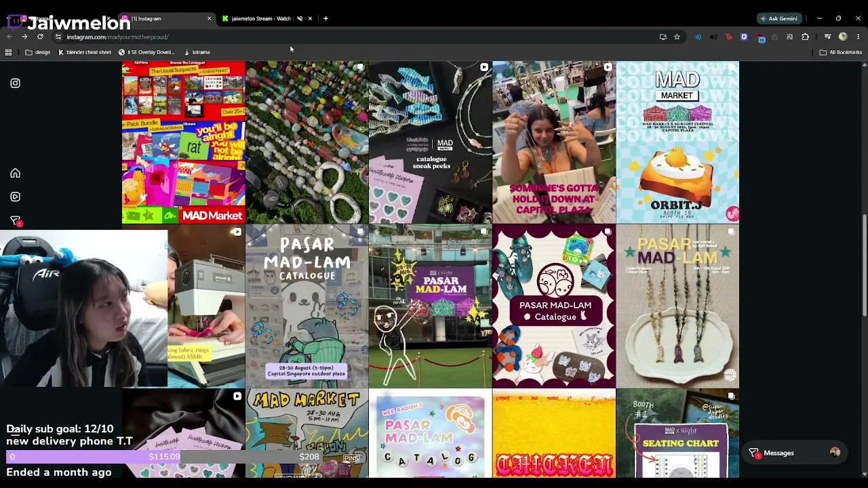Open the catalogue sneak peeks post

431,142
